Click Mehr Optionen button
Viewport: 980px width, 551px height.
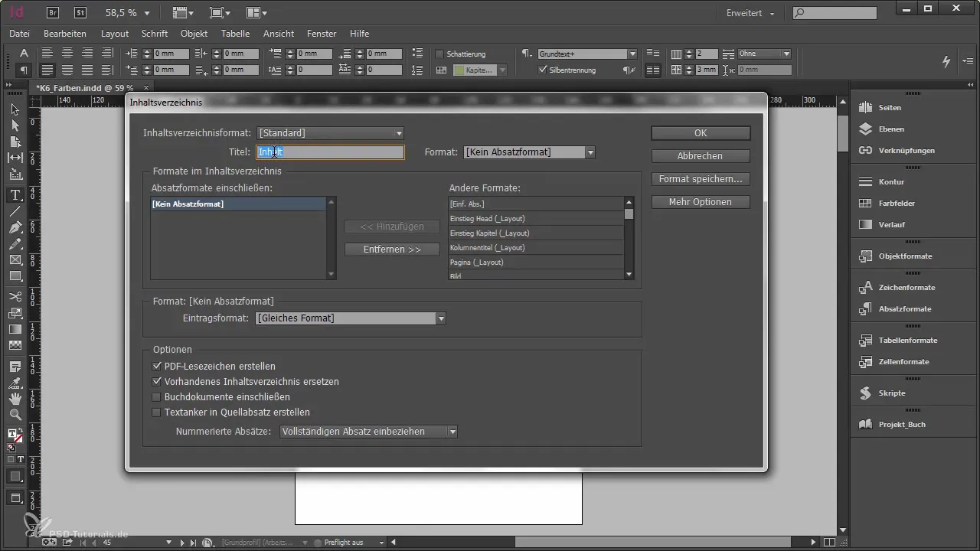point(701,202)
